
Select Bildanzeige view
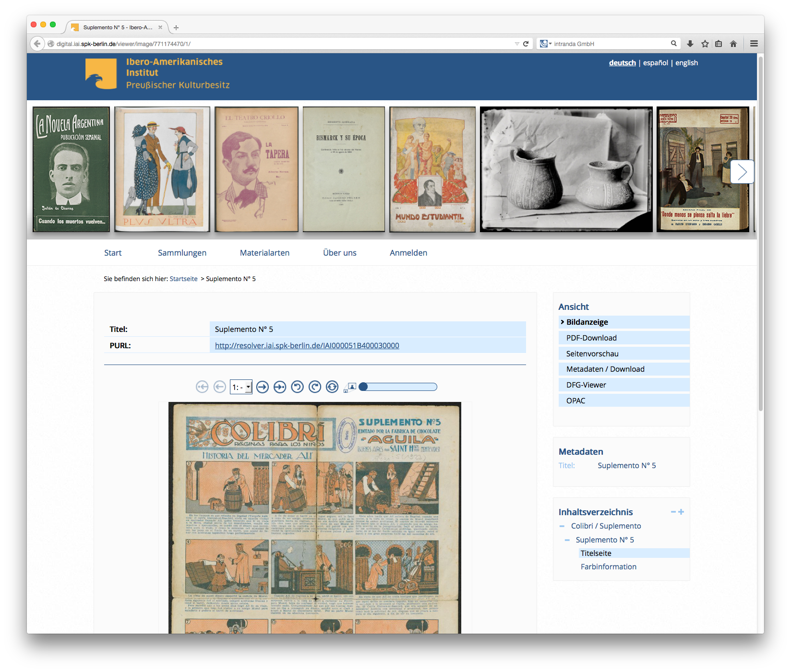point(624,322)
